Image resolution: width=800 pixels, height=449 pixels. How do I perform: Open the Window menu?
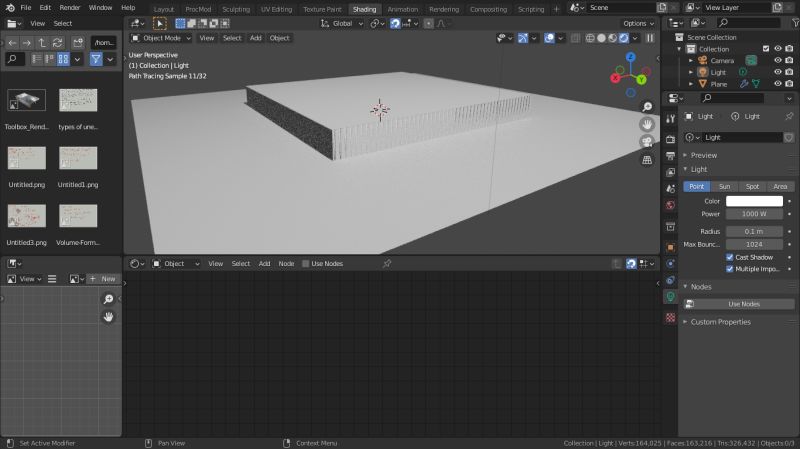(101, 8)
